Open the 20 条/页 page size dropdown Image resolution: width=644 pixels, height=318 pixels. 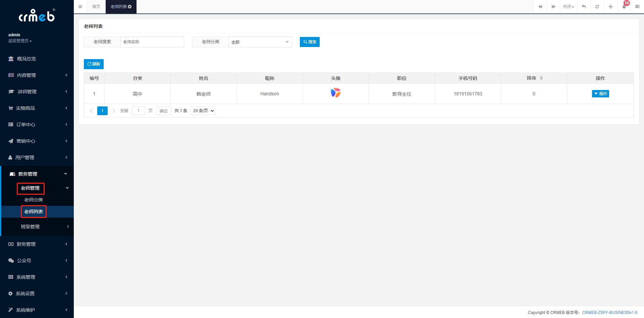tap(203, 111)
